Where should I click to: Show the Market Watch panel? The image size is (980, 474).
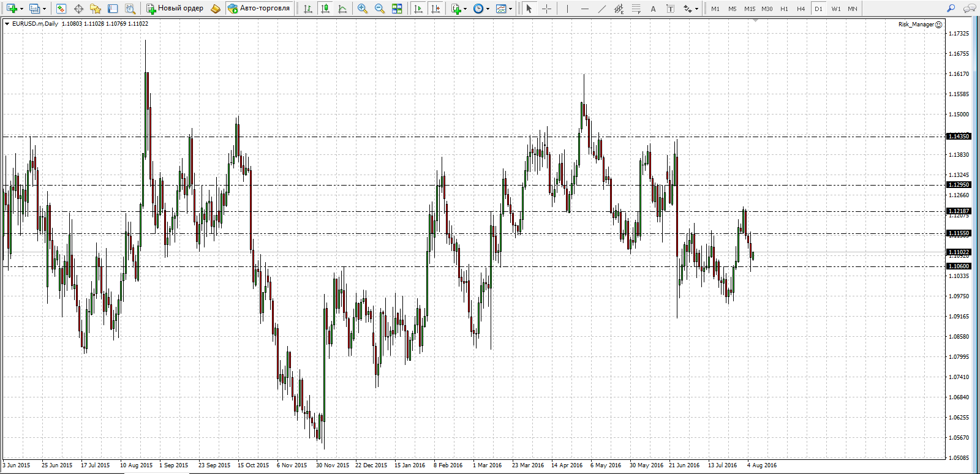click(x=61, y=9)
